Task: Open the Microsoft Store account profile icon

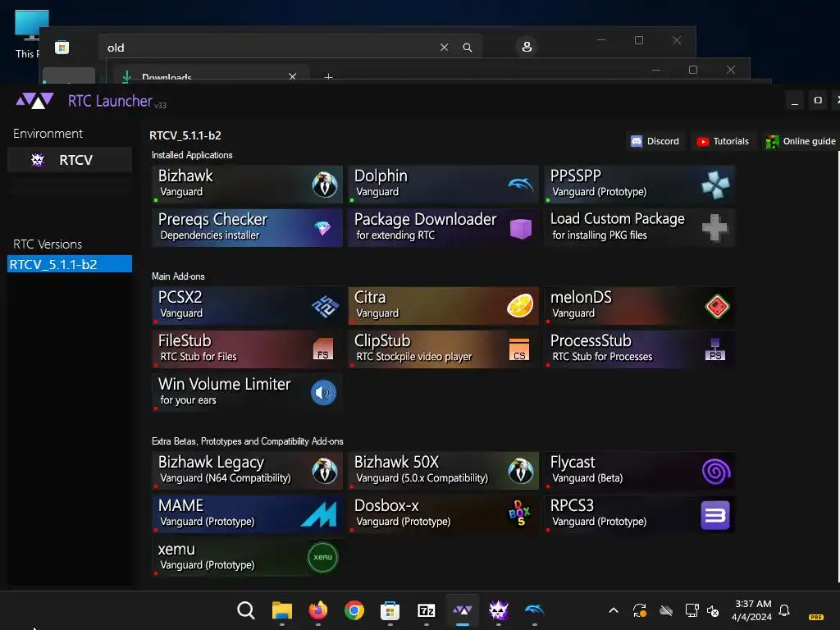Action: 527,47
